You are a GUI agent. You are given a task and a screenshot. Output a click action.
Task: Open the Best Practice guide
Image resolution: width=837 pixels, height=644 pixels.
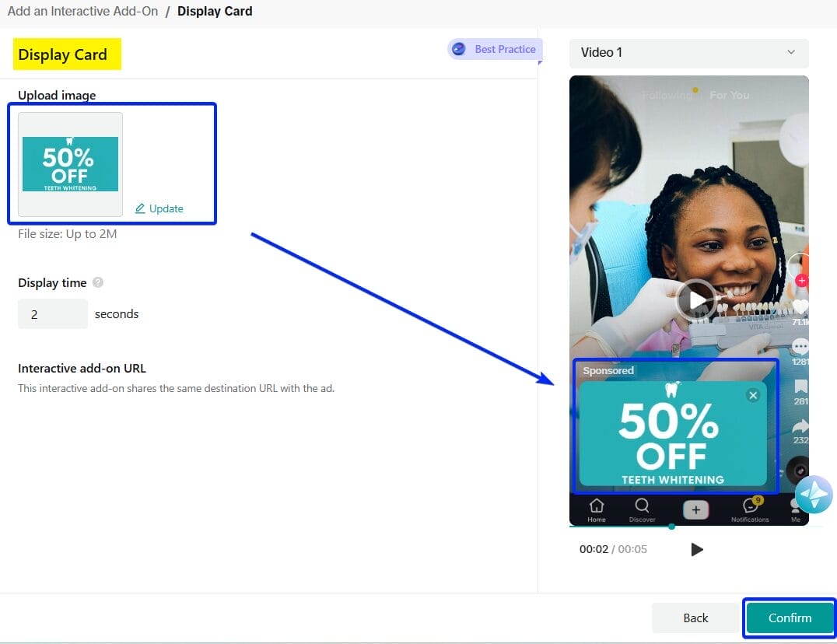(495, 49)
